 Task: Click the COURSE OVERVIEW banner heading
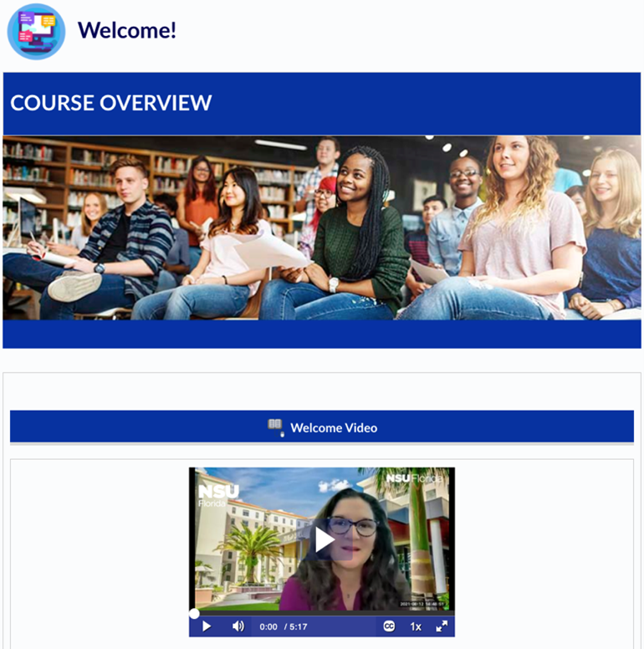tap(111, 103)
